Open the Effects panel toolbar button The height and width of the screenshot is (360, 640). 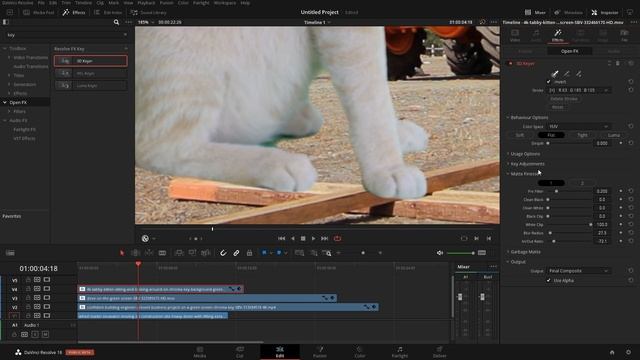(73, 12)
